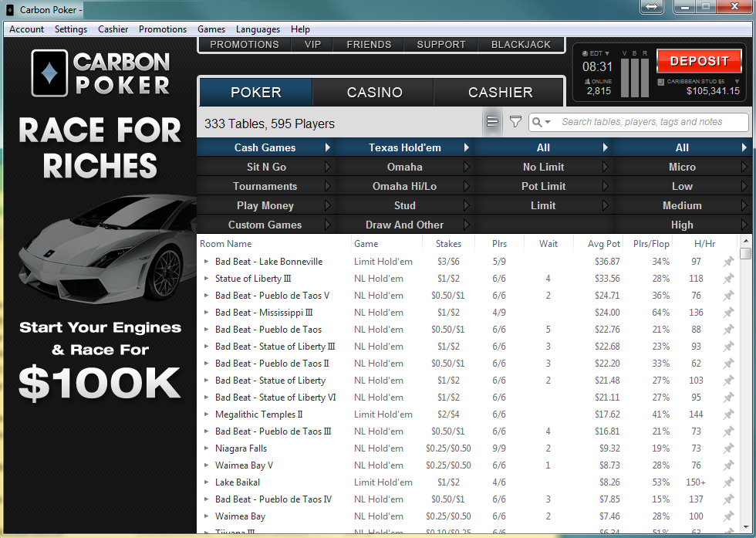756x538 pixels.
Task: Sort tables by Stakes column
Action: click(x=448, y=244)
